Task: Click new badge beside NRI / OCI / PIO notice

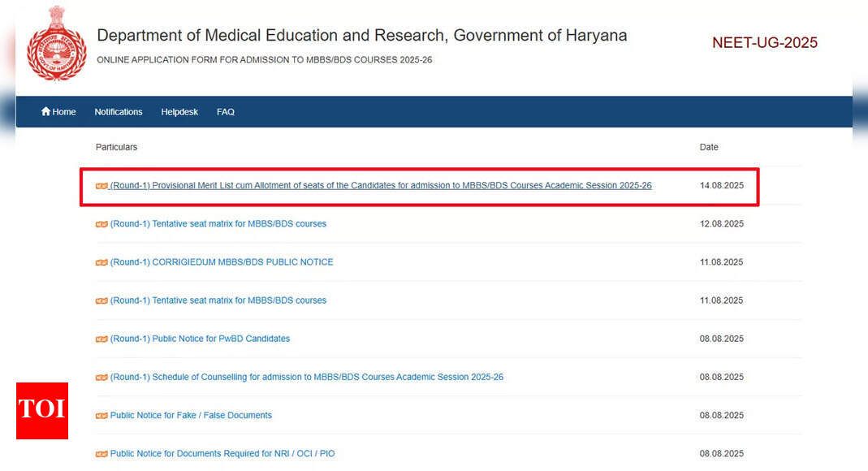Action: 101,454
